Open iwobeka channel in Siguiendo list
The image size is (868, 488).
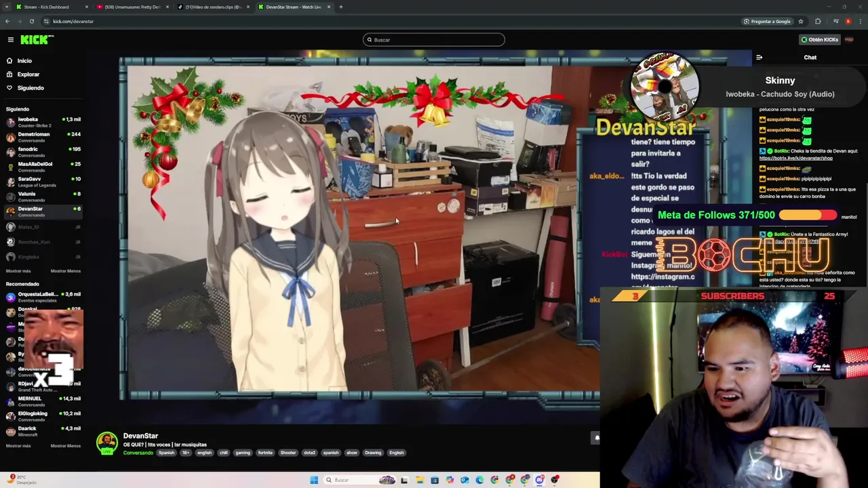pos(43,122)
